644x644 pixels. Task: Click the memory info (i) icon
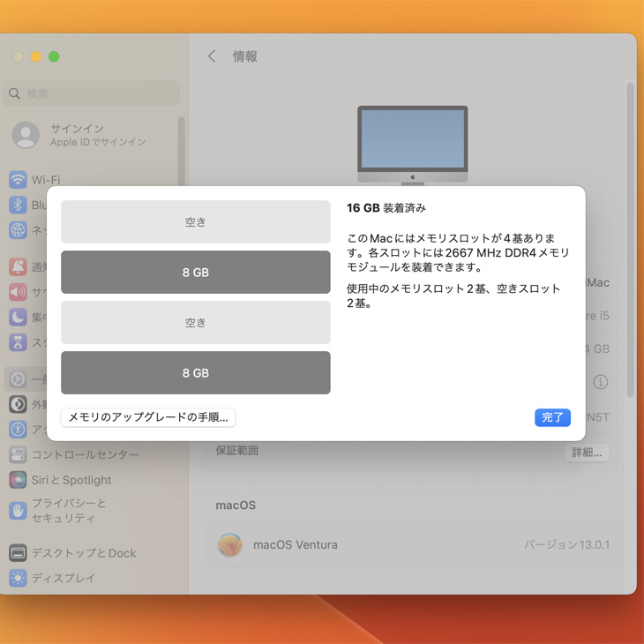[x=601, y=382]
